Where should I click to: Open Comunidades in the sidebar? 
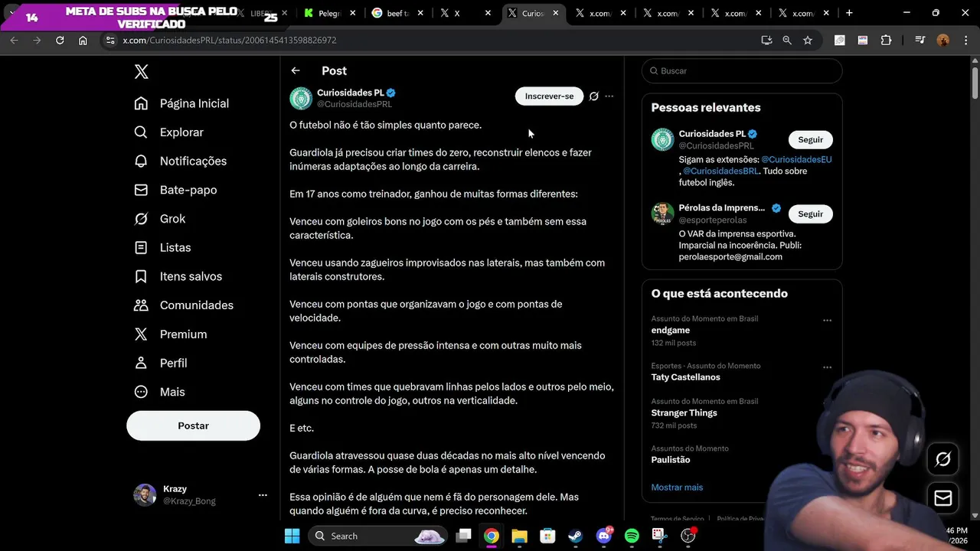tap(184, 305)
